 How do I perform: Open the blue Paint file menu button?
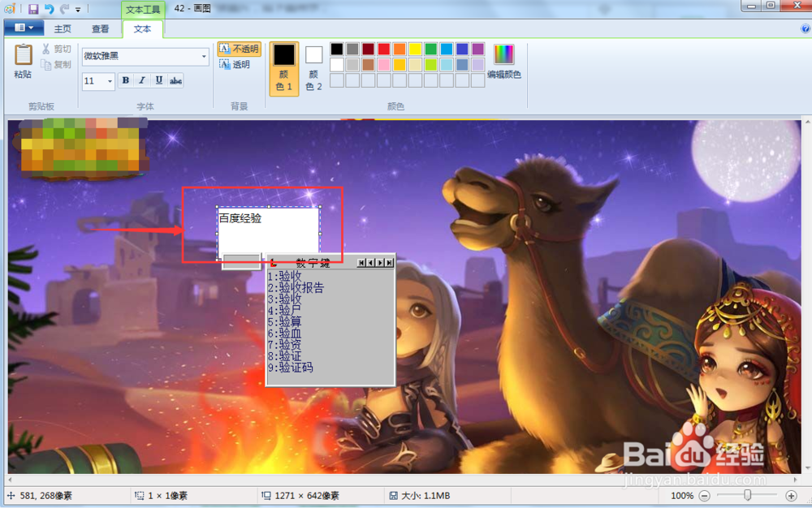pos(24,28)
